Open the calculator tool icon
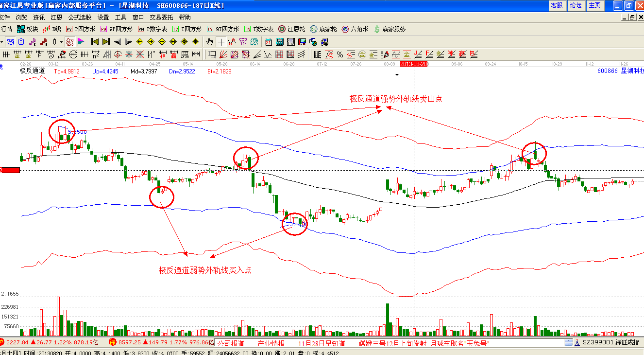 click(280, 42)
